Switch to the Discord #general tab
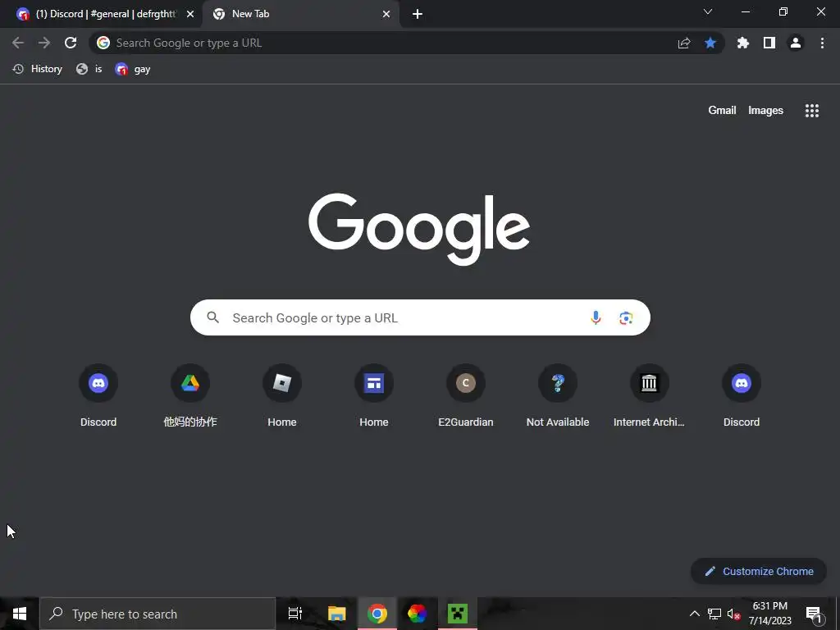840x630 pixels. tap(101, 14)
